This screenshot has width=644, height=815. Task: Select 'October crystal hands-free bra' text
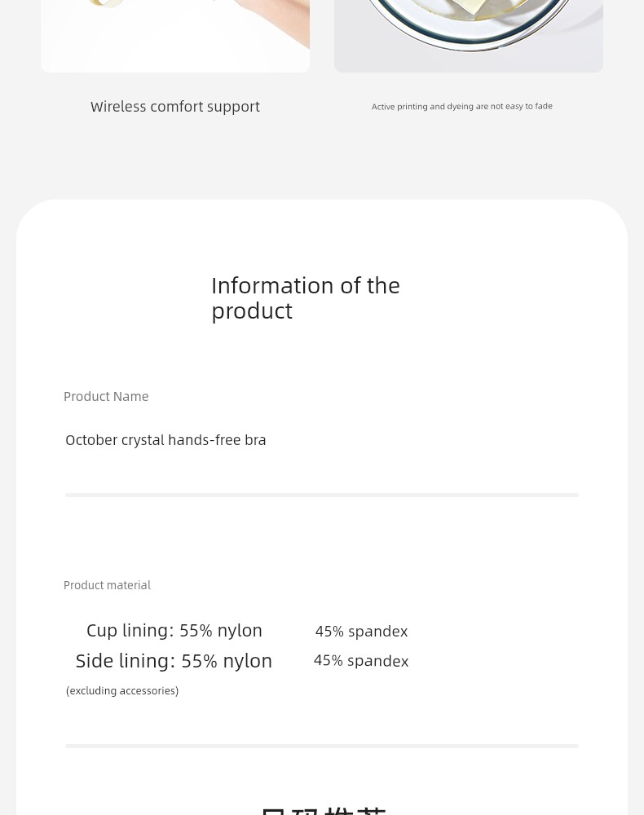(x=165, y=440)
